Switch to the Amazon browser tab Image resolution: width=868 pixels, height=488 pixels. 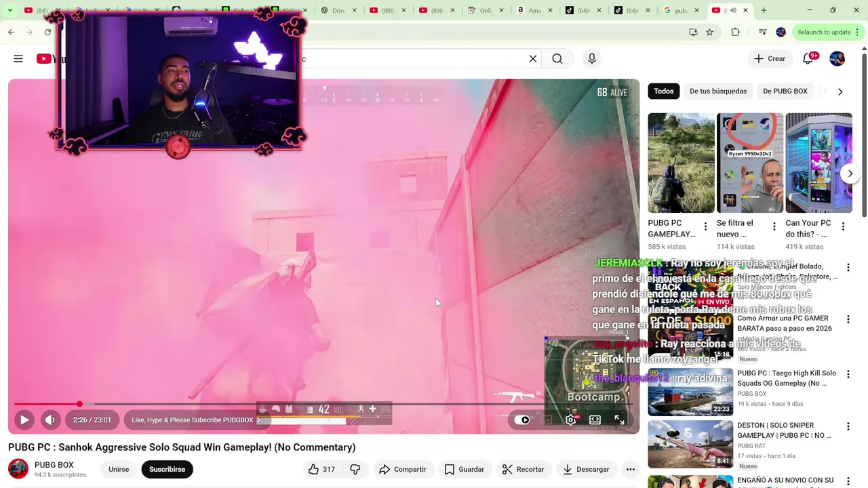pos(534,10)
